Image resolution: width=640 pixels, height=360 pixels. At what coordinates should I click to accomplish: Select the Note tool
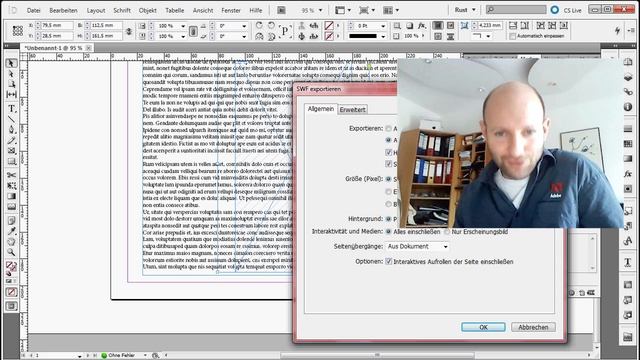coord(11,221)
